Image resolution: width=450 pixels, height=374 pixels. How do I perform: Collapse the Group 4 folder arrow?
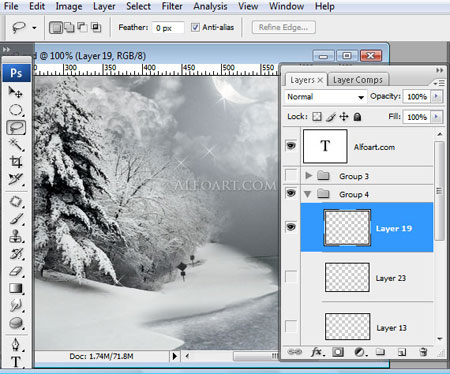click(x=308, y=194)
